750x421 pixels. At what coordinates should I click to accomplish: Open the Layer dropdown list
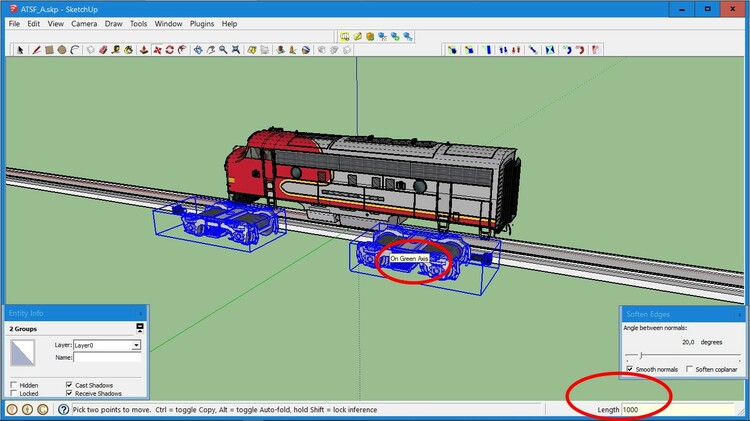[x=136, y=345]
